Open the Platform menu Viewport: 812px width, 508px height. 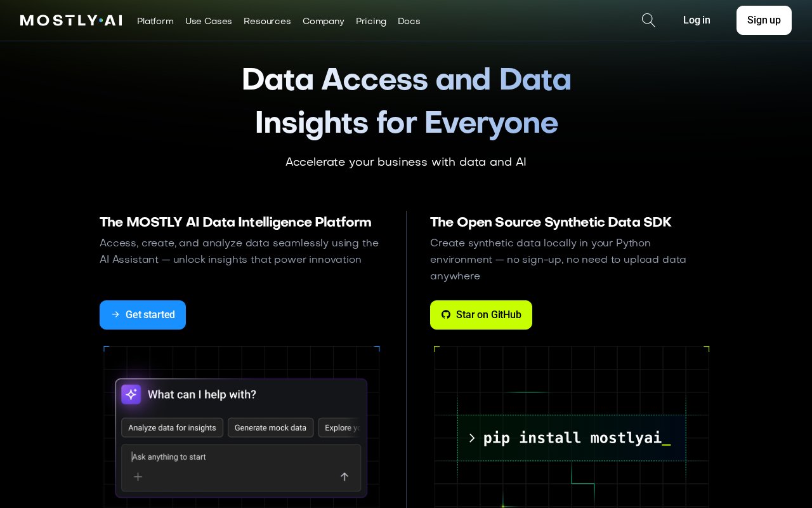pos(155,21)
